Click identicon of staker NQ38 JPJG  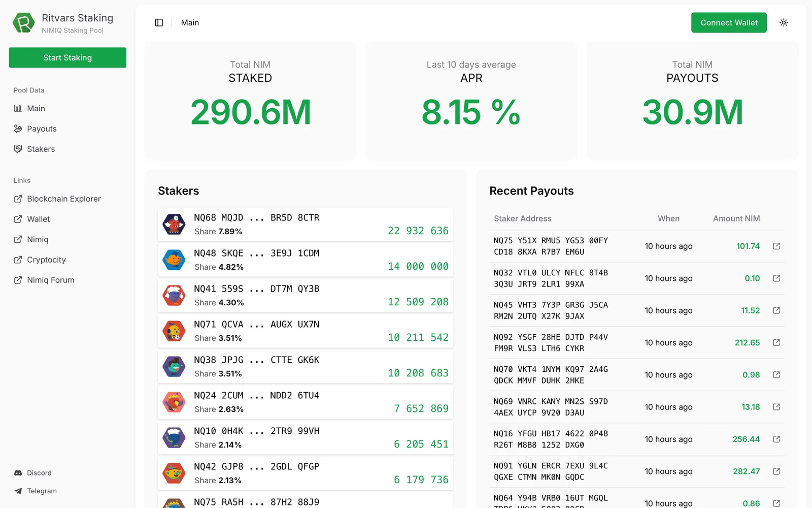[x=174, y=366]
